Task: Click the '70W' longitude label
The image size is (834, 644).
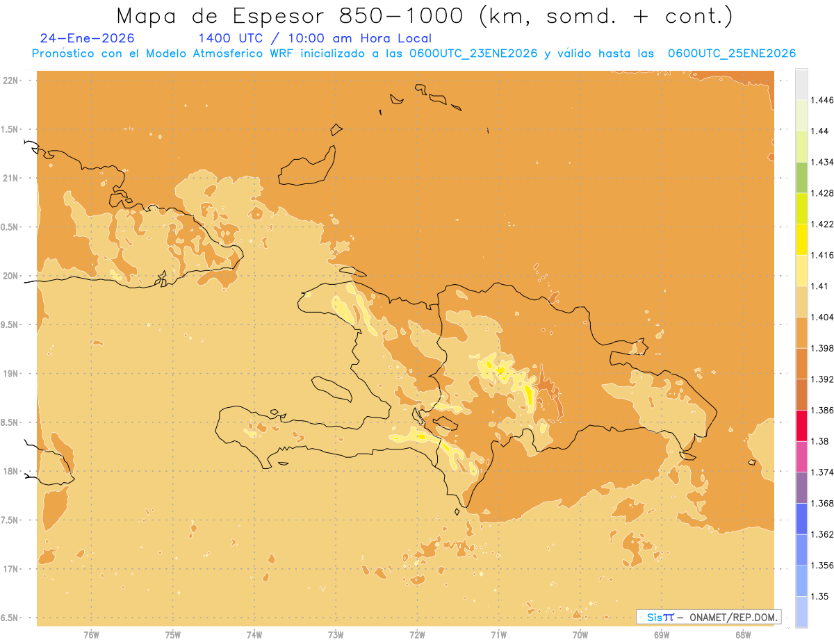Action: [x=580, y=635]
